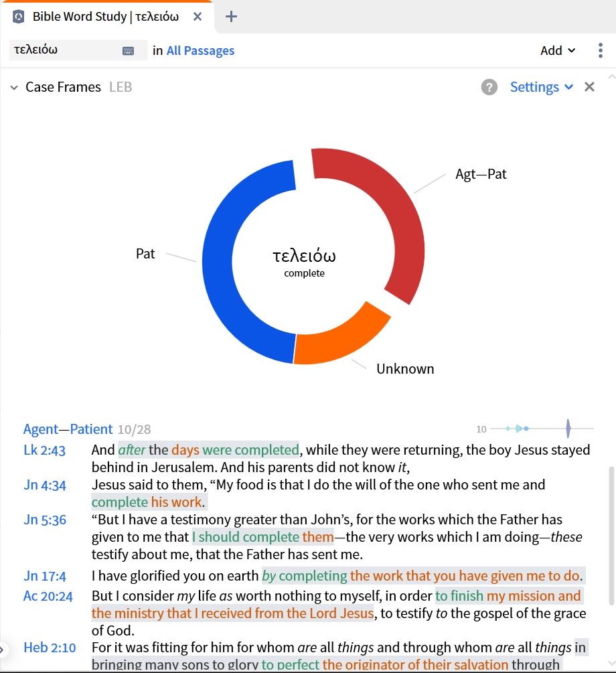Image resolution: width=616 pixels, height=673 pixels.
Task: Click the All Passages link
Action: (200, 51)
